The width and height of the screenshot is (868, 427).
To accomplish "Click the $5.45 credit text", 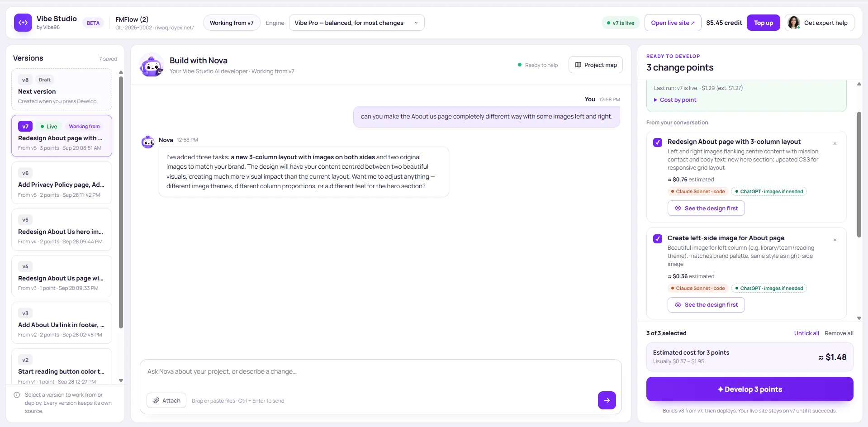I will (x=724, y=23).
